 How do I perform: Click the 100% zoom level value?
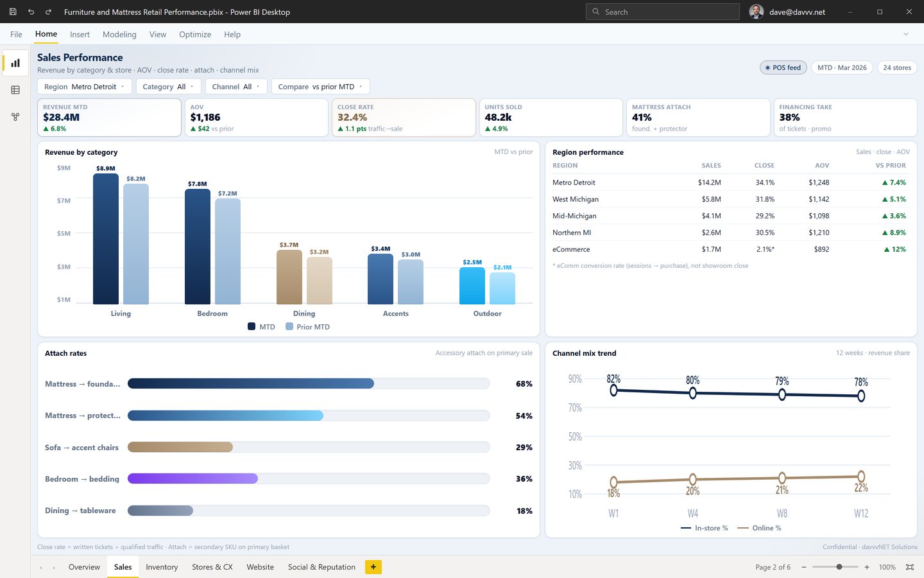[x=887, y=567]
